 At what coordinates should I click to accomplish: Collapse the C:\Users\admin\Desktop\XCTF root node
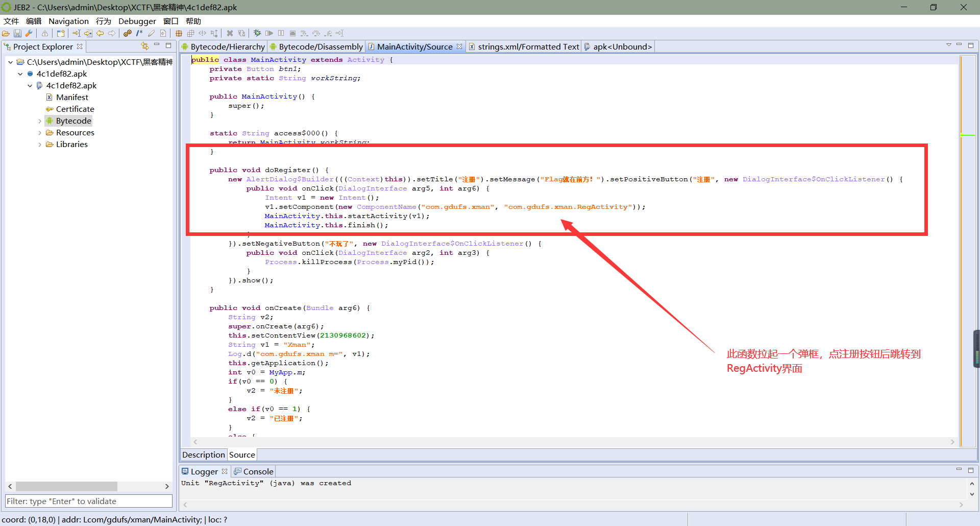tap(10, 62)
